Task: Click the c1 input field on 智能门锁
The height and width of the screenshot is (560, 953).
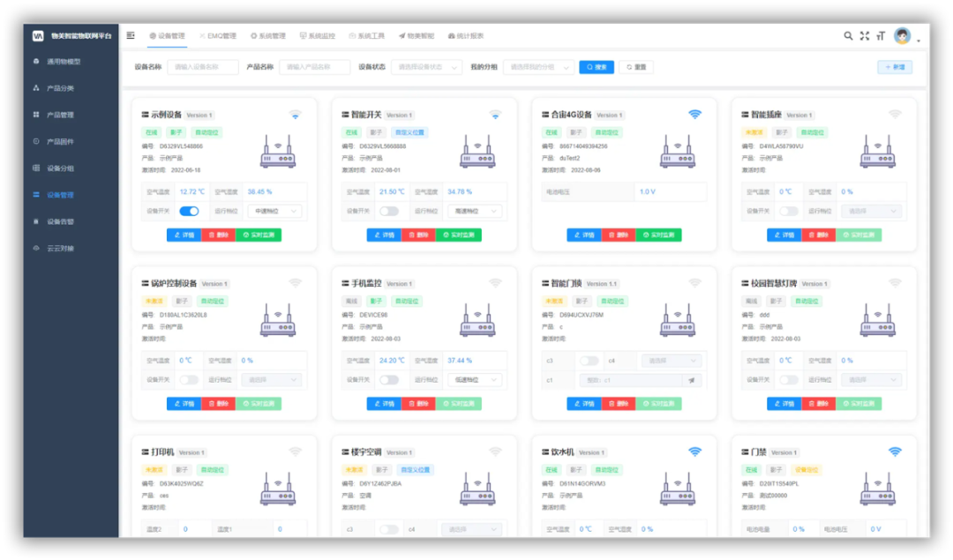Action: pos(630,380)
